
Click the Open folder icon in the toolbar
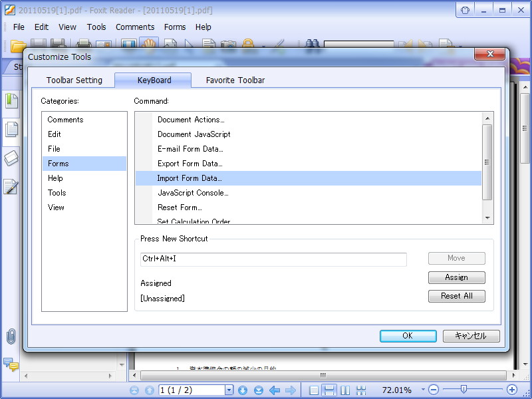[18, 45]
